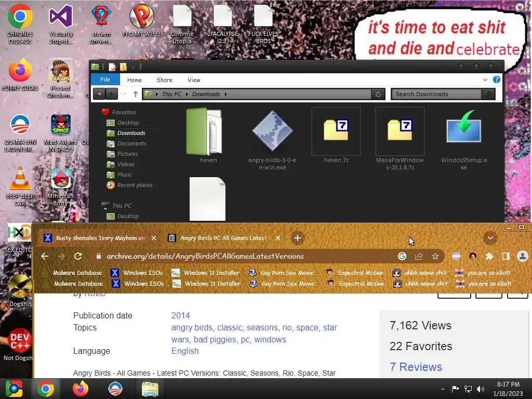Select the 2PACALYPSE 2.3 desktop file
Screen dimensions: 532x399
222,24
